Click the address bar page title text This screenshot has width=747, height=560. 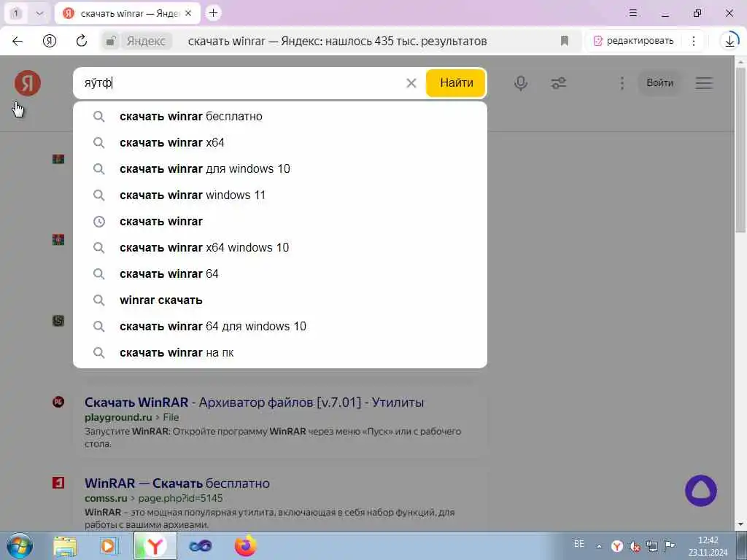(337, 42)
